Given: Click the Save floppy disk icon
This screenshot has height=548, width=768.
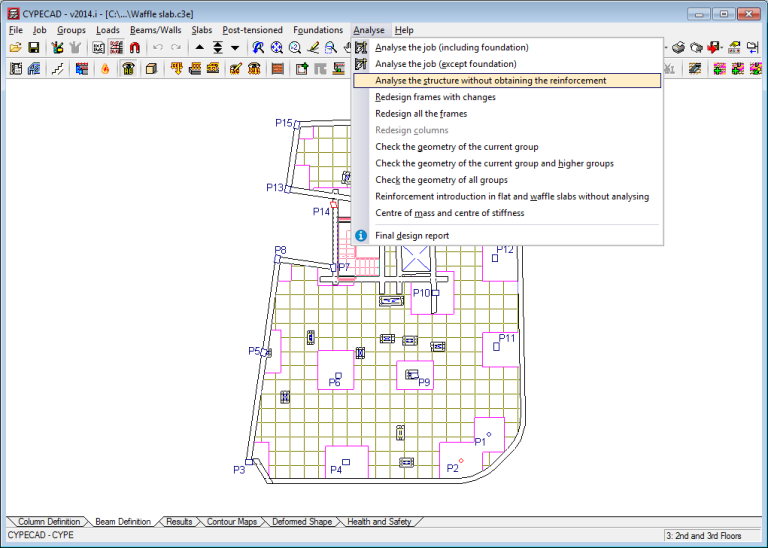Looking at the screenshot, I should point(33,48).
